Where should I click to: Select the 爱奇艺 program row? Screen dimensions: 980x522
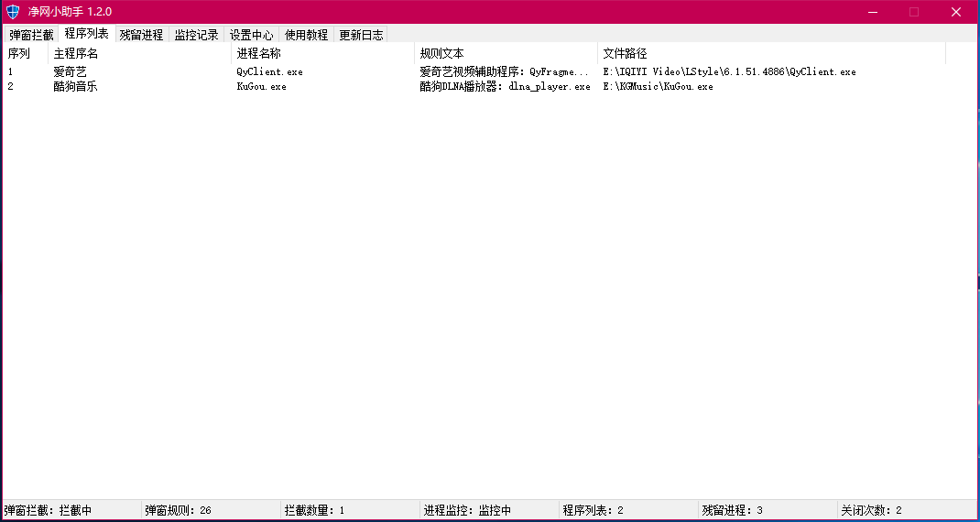pos(70,71)
